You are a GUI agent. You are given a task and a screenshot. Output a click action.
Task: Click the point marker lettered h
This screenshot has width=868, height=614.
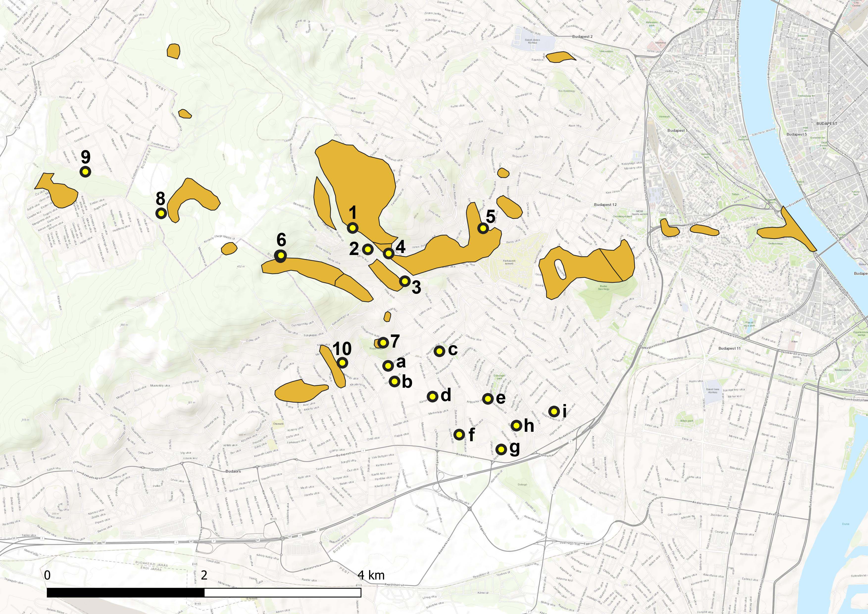point(516,425)
